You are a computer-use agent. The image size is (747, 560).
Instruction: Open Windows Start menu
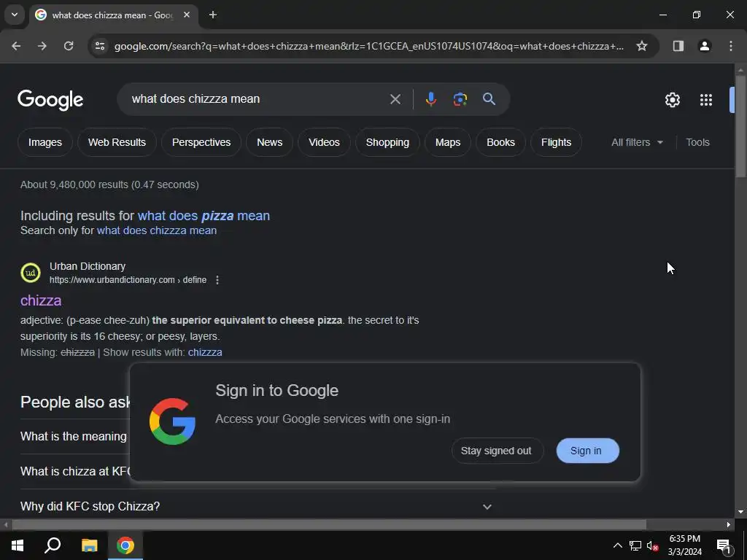pyautogui.click(x=18, y=545)
